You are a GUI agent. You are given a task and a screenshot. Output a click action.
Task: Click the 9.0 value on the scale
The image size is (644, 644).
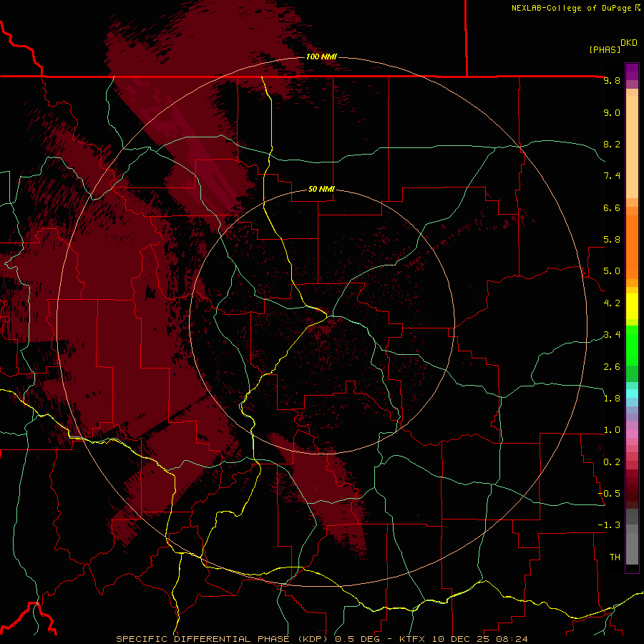[x=612, y=112]
